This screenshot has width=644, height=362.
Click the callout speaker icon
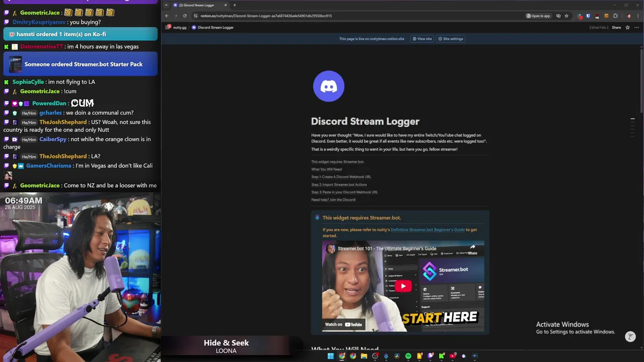(317, 218)
